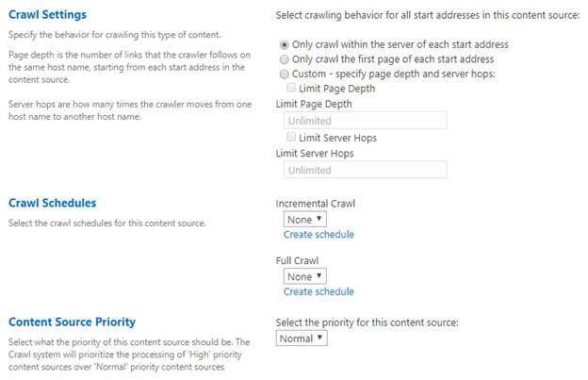Click the Limit Page Depth text field
The height and width of the screenshot is (380, 588).
pos(365,121)
